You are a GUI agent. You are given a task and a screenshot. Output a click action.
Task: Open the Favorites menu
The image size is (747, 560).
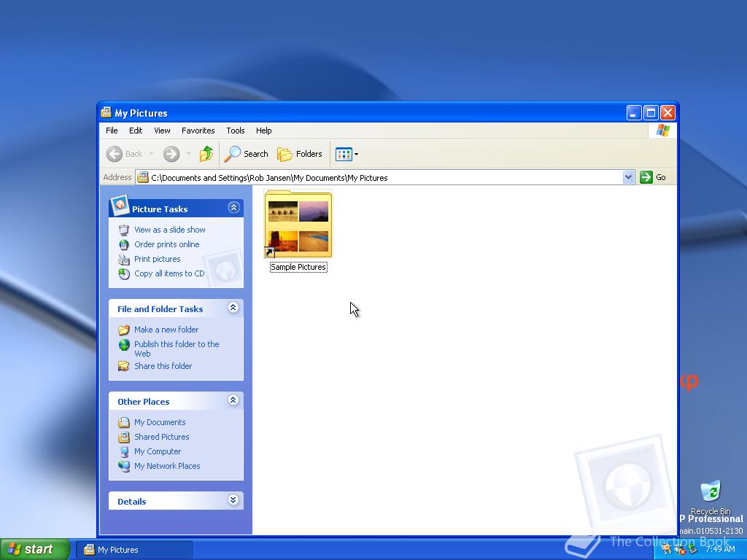(x=198, y=131)
